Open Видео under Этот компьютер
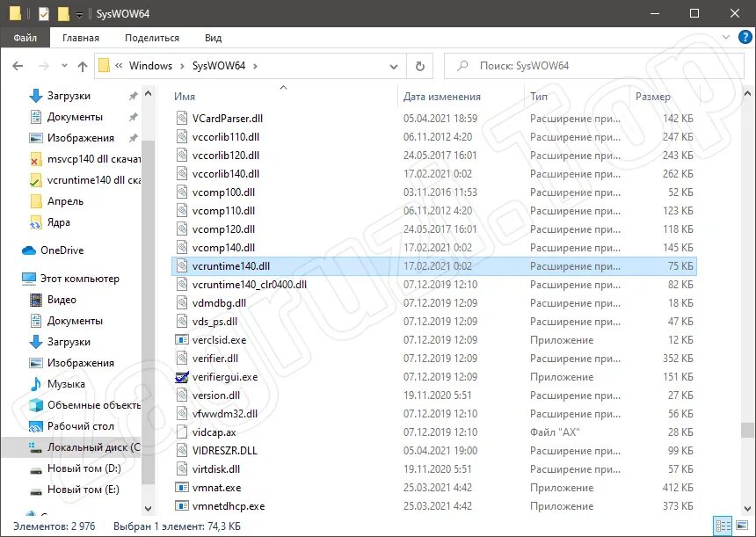The height and width of the screenshot is (537, 756). click(62, 300)
